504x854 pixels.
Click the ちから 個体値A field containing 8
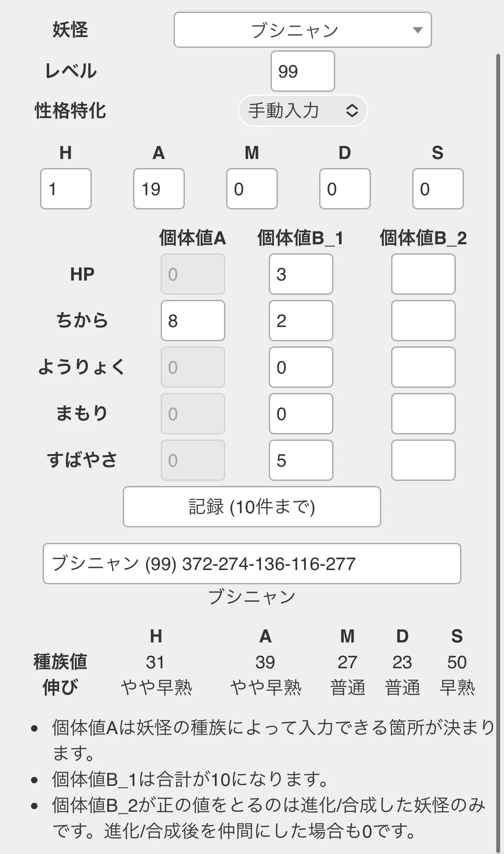(193, 321)
